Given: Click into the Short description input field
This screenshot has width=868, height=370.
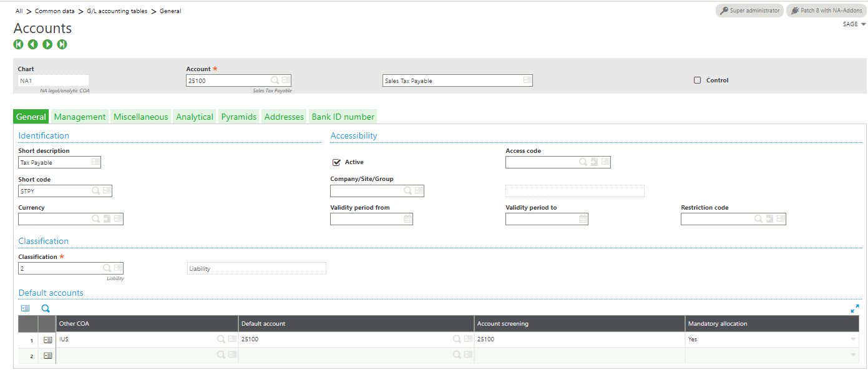Looking at the screenshot, I should pos(54,162).
